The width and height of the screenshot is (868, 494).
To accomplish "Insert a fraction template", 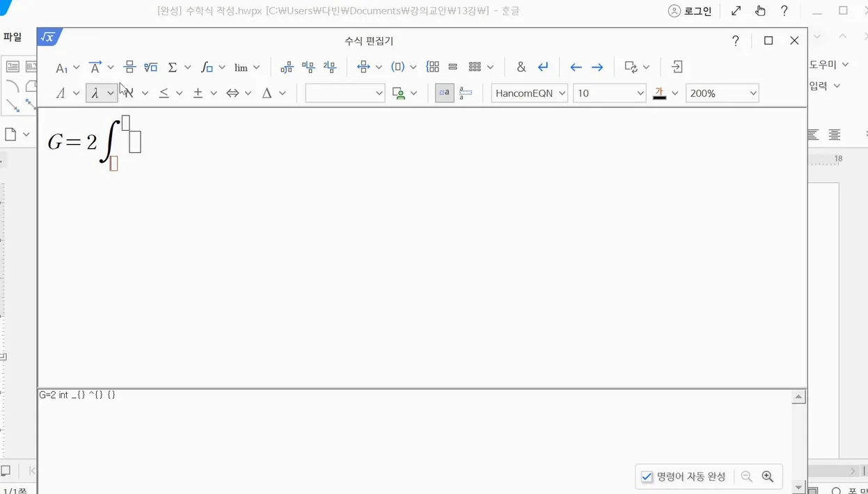I will 129,67.
